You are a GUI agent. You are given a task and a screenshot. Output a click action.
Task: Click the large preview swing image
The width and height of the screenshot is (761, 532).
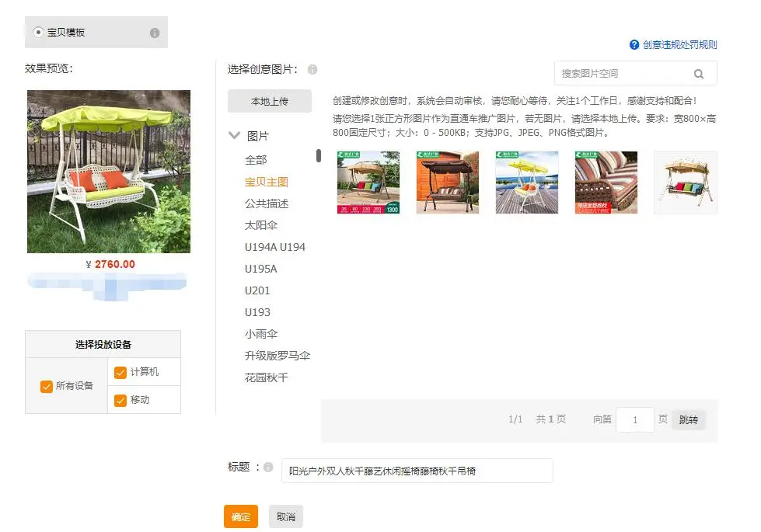point(109,172)
